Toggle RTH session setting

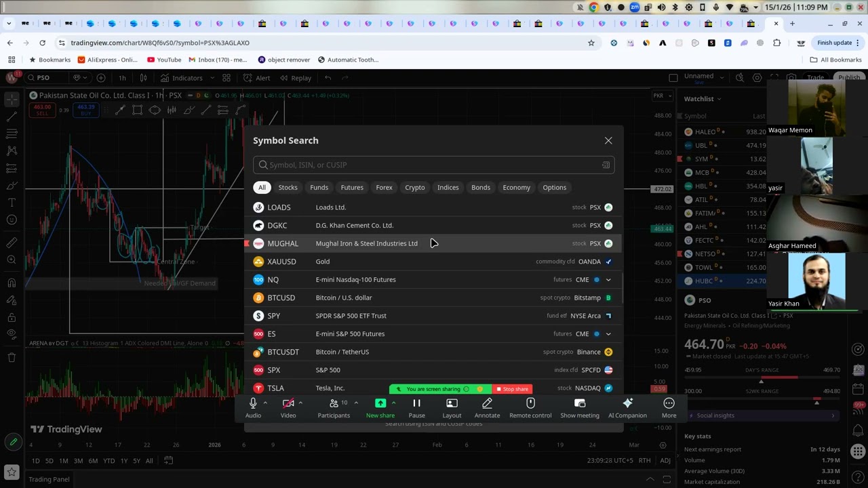644,461
